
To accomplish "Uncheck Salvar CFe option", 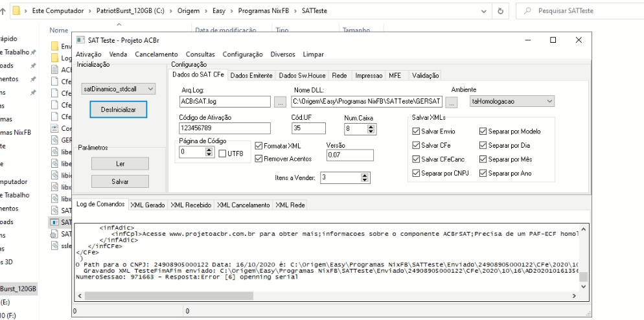I will click(416, 145).
